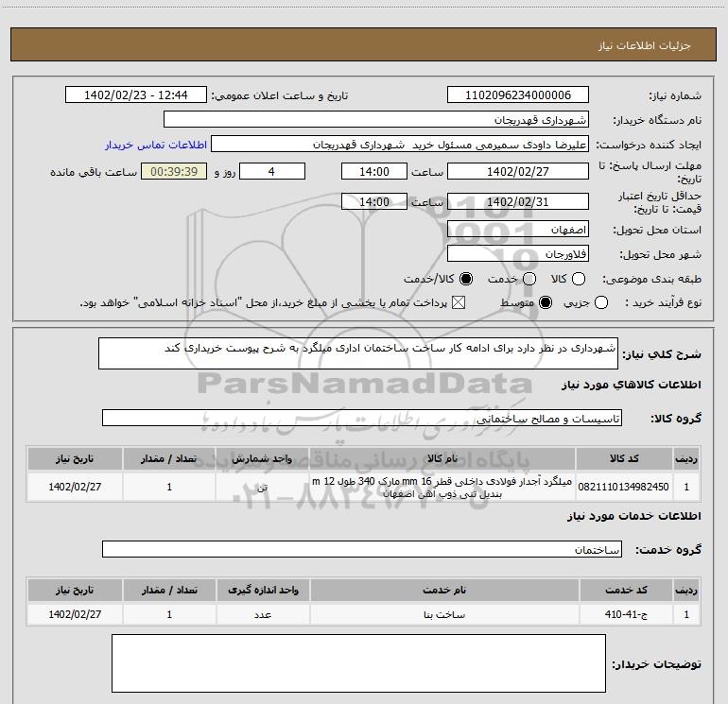The height and width of the screenshot is (704, 728).
Task: Click the request creator name field
Action: [x=400, y=144]
